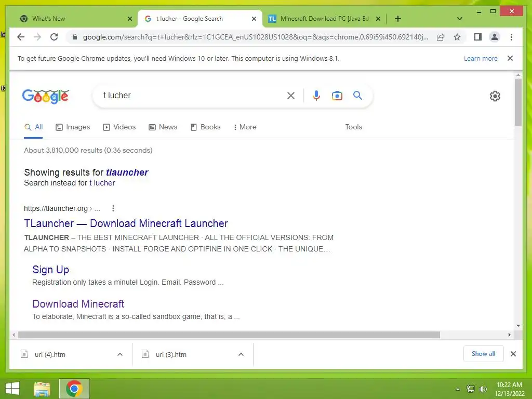Image resolution: width=532 pixels, height=399 pixels.
Task: Expand options for url (4).htm download
Action: click(x=120, y=354)
